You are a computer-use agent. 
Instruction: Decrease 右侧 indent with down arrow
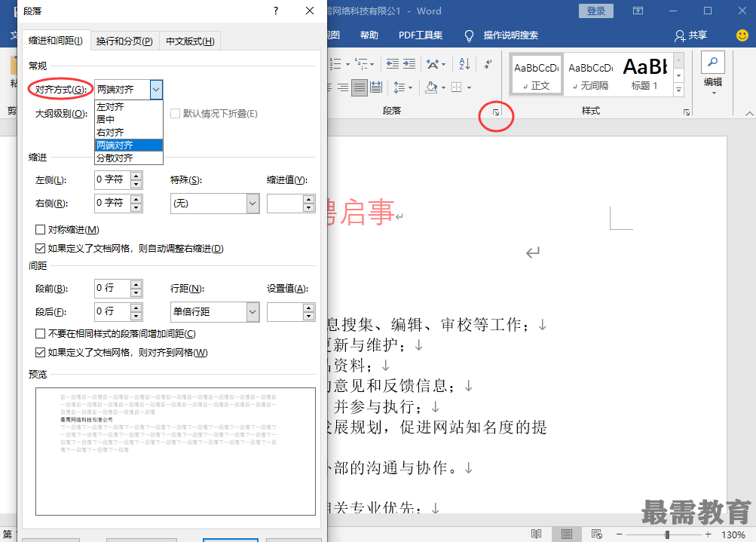pyautogui.click(x=136, y=207)
